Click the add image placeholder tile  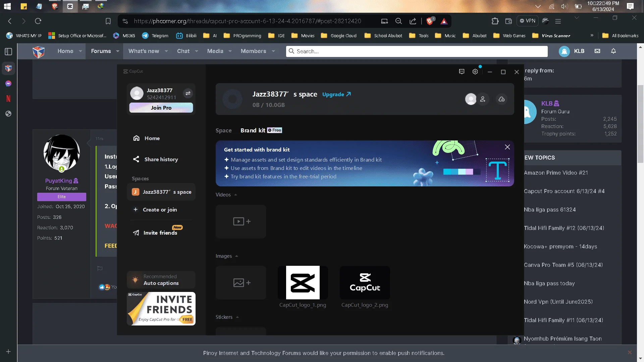pyautogui.click(x=241, y=283)
